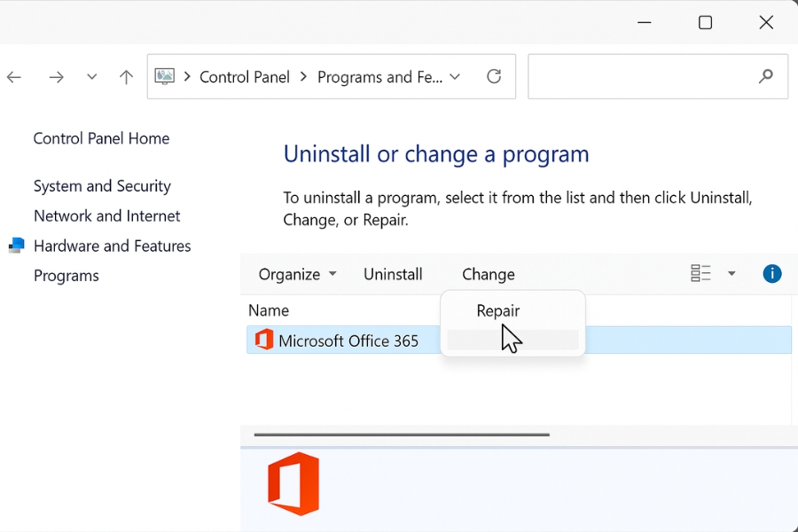Expand the address bar history dropdown

click(455, 77)
